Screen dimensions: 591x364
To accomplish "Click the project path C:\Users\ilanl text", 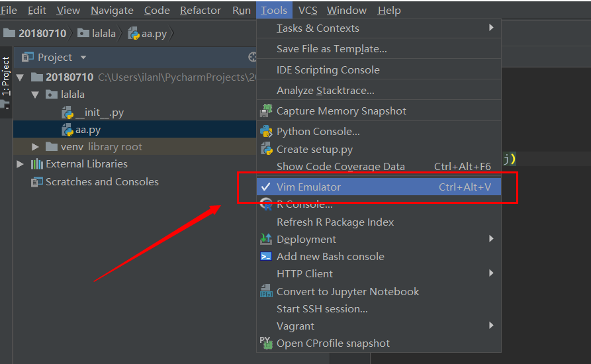I will pyautogui.click(x=177, y=77).
